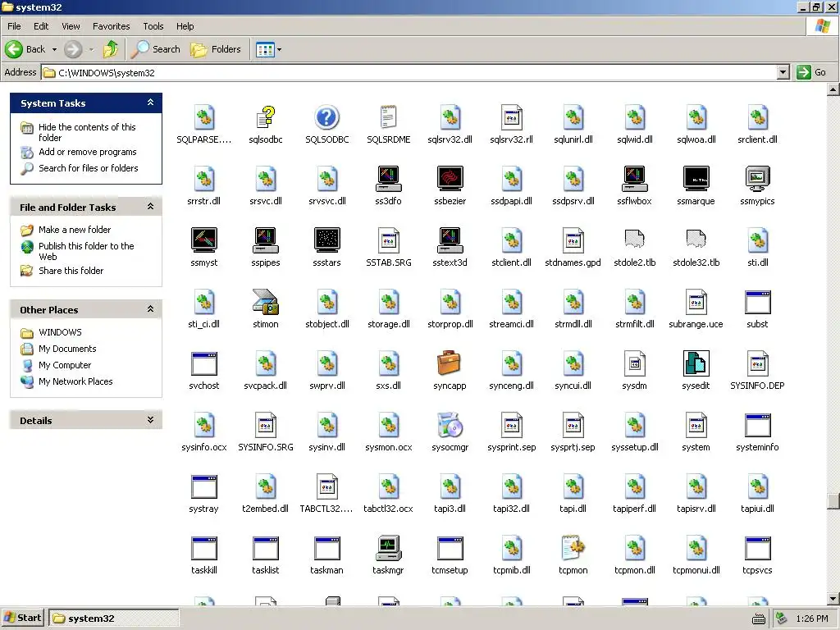Select the taskkill executable icon

(204, 548)
